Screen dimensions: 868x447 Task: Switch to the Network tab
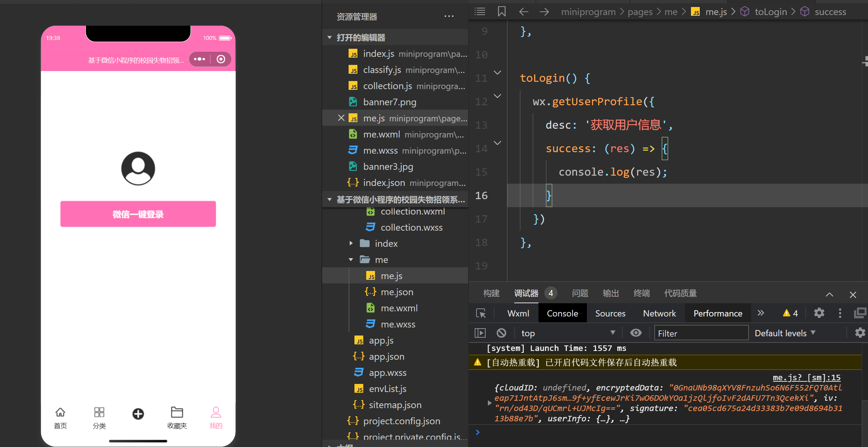659,313
